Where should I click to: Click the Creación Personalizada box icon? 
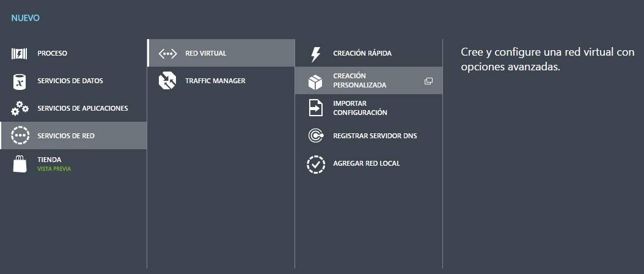click(315, 81)
